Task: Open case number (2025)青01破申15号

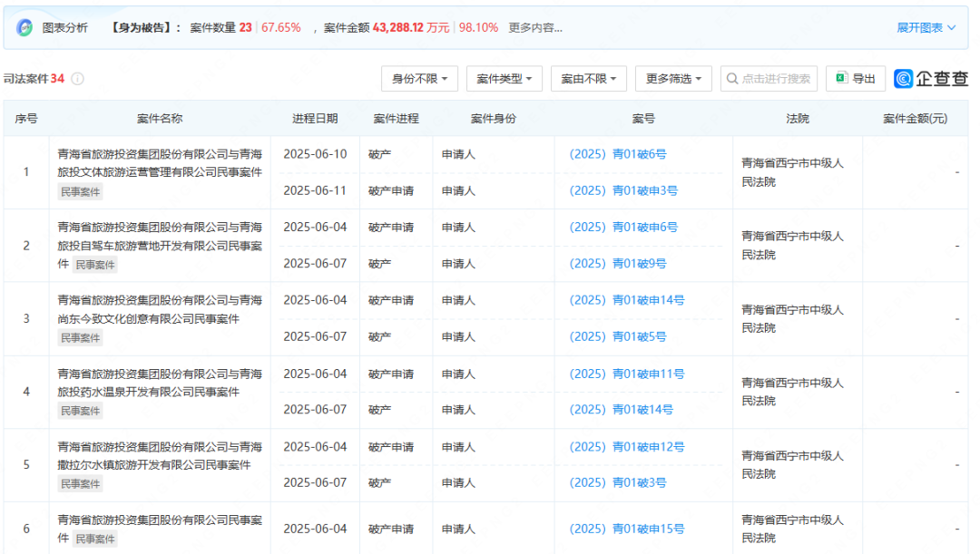Action: (x=626, y=529)
